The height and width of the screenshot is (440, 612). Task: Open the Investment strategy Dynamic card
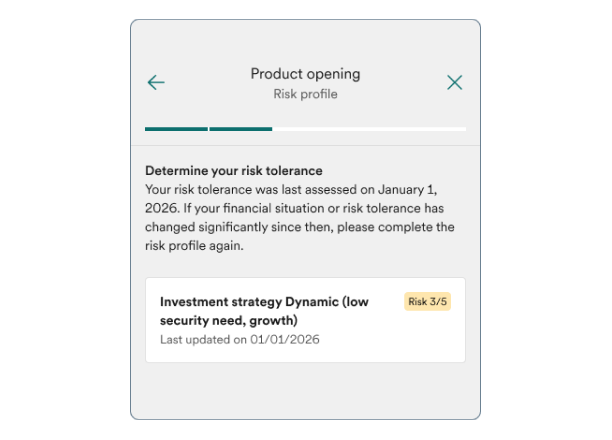click(305, 320)
